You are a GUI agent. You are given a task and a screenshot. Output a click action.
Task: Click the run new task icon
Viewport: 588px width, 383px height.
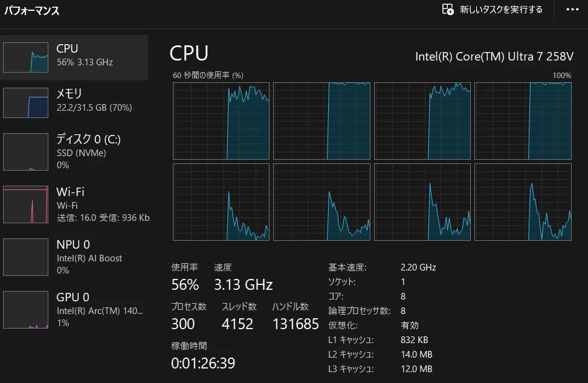coord(448,10)
